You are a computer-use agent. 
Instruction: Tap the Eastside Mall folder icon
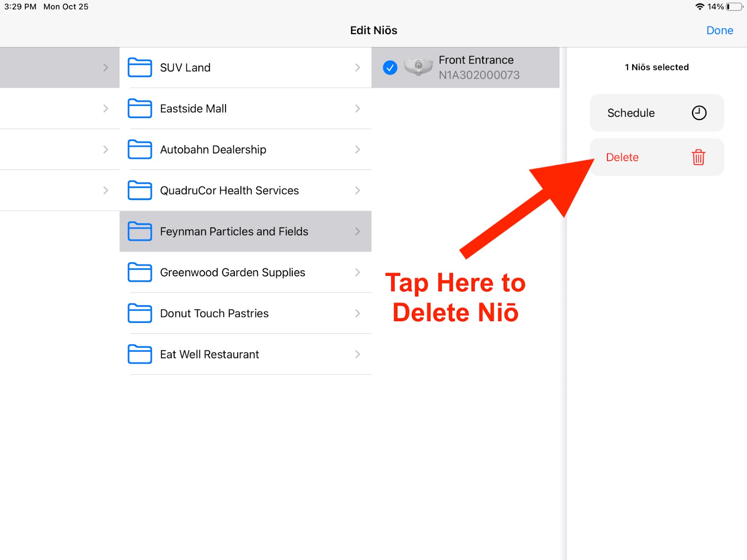click(140, 109)
